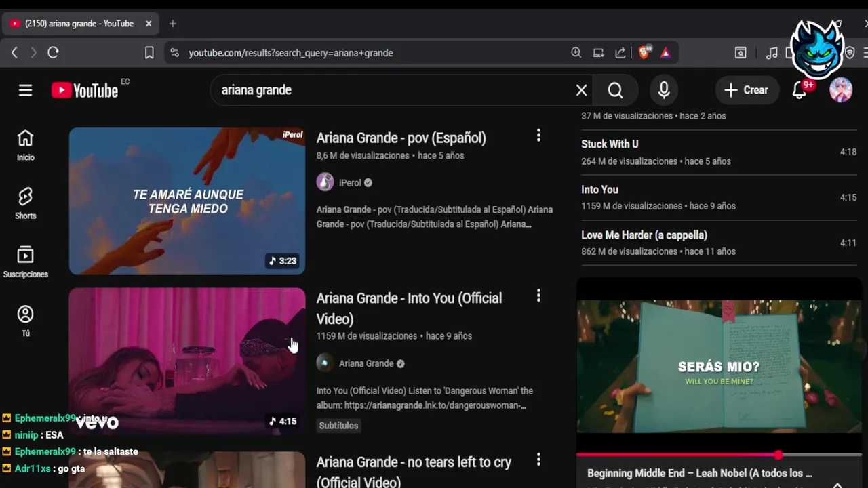Go to Inicio in the sidebar

point(25,146)
